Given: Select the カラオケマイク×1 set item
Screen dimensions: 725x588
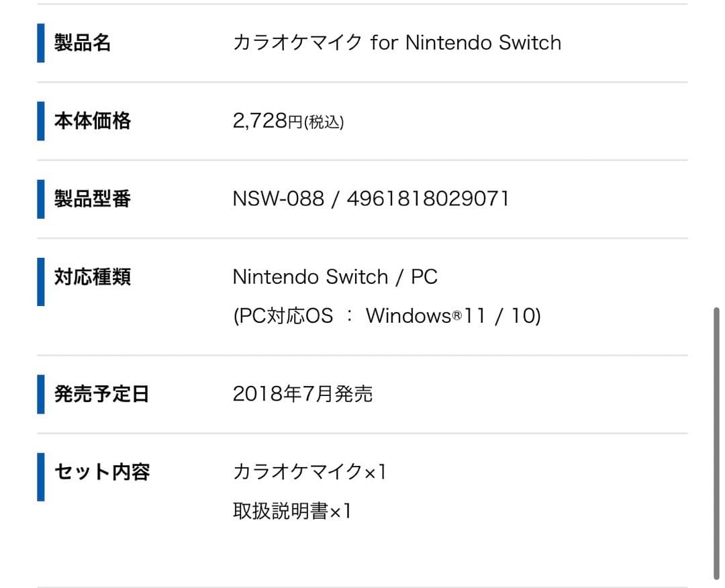Looking at the screenshot, I should point(309,472).
